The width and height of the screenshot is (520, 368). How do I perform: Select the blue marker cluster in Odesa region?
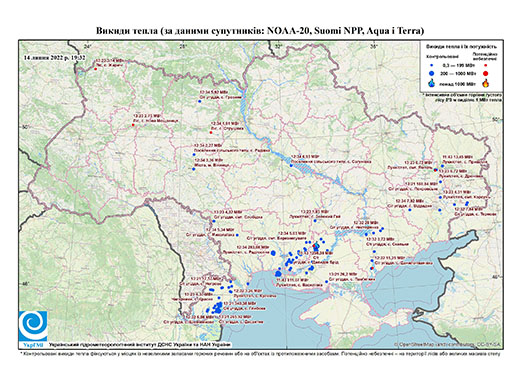point(217,308)
